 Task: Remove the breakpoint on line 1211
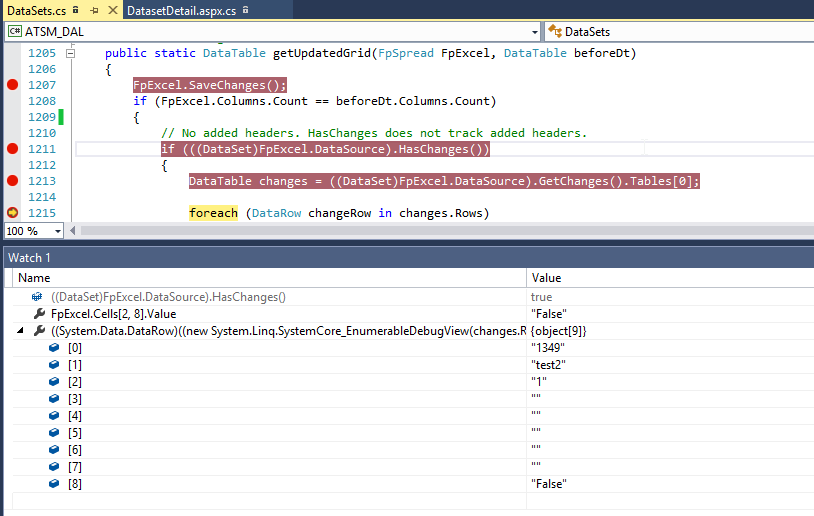[x=12, y=149]
